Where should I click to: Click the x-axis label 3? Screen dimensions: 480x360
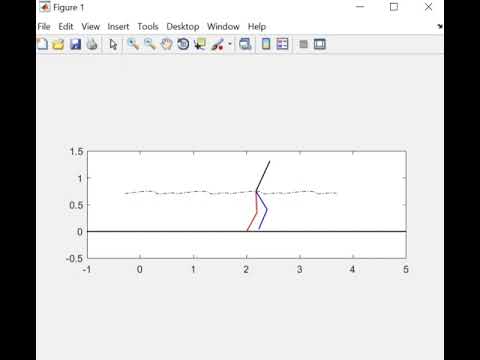pyautogui.click(x=299, y=269)
